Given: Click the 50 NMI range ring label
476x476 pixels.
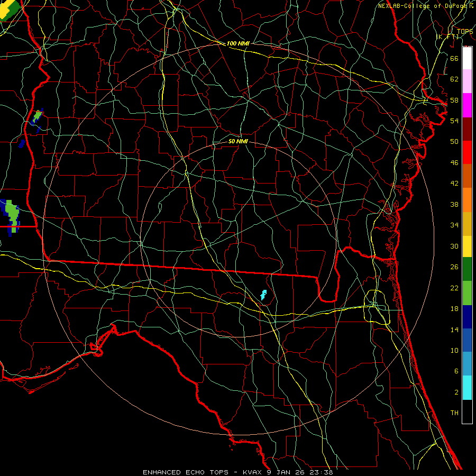Looking at the screenshot, I should (238, 141).
